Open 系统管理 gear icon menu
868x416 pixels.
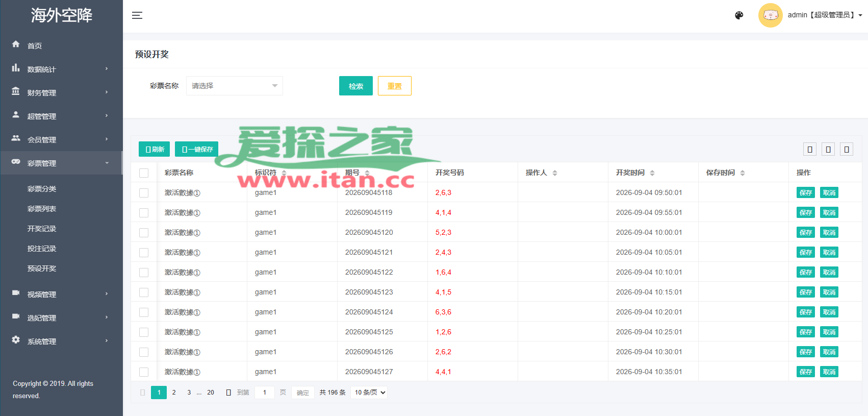tap(16, 340)
